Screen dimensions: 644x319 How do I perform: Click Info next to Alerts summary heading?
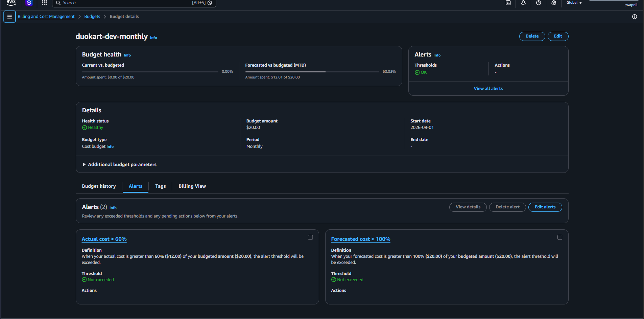click(437, 55)
